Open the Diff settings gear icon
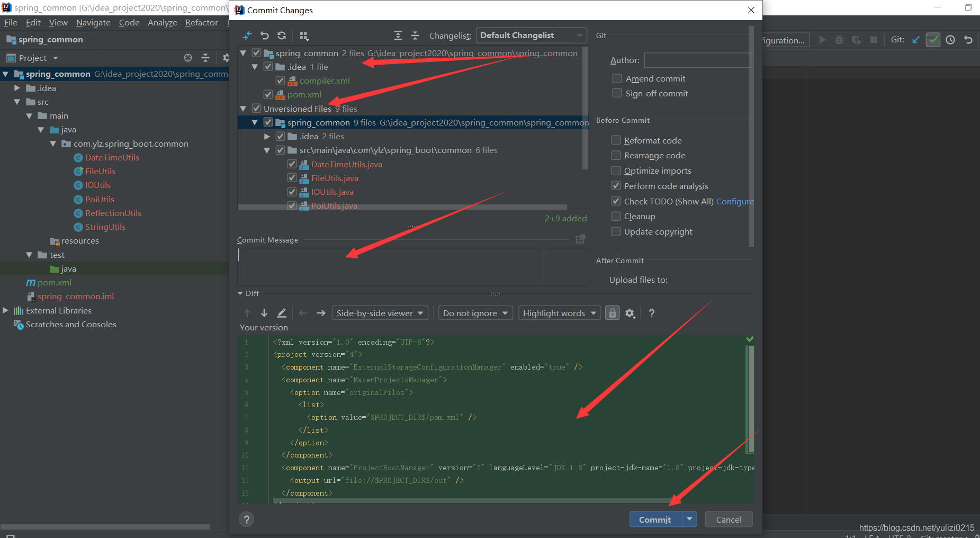This screenshot has width=980, height=538. (x=630, y=313)
